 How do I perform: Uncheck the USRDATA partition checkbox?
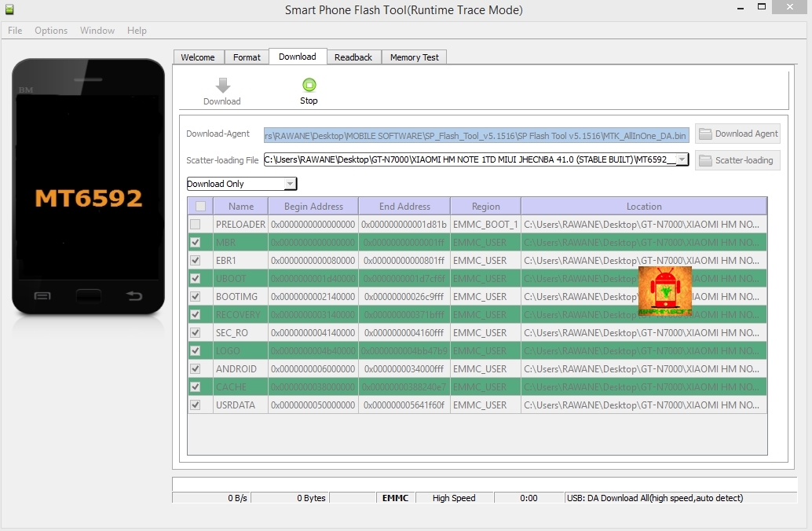[x=196, y=405]
